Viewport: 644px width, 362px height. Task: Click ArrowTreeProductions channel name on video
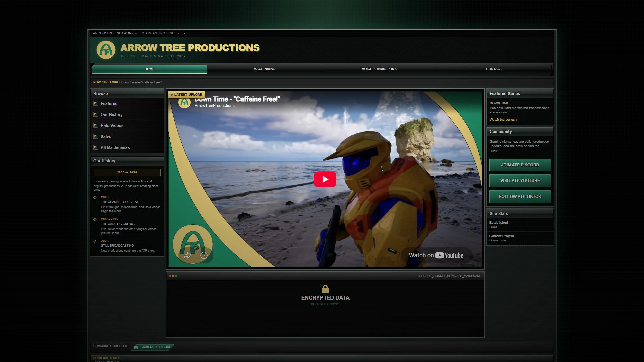click(214, 106)
